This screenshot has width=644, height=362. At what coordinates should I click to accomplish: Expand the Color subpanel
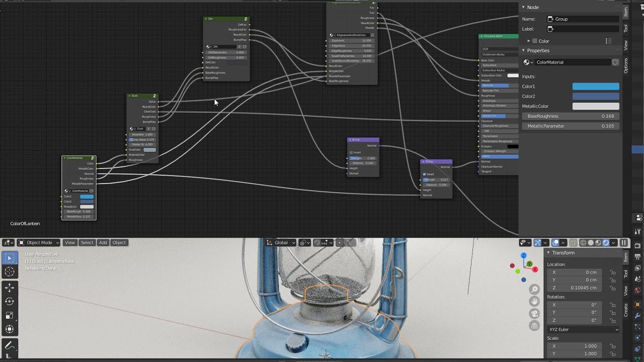529,41
